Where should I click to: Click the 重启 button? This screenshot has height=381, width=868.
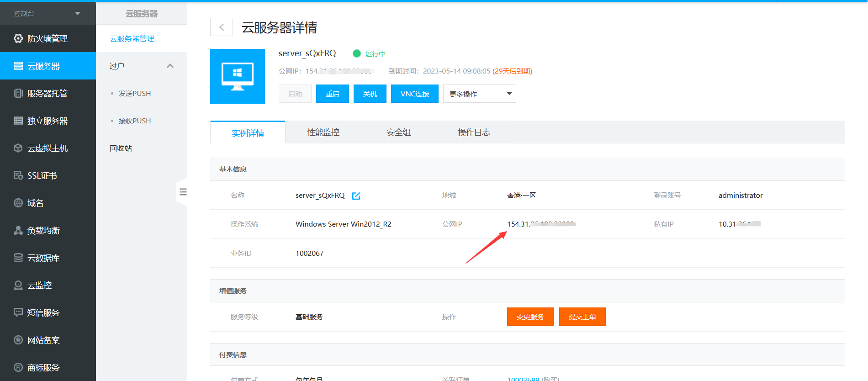pos(333,94)
